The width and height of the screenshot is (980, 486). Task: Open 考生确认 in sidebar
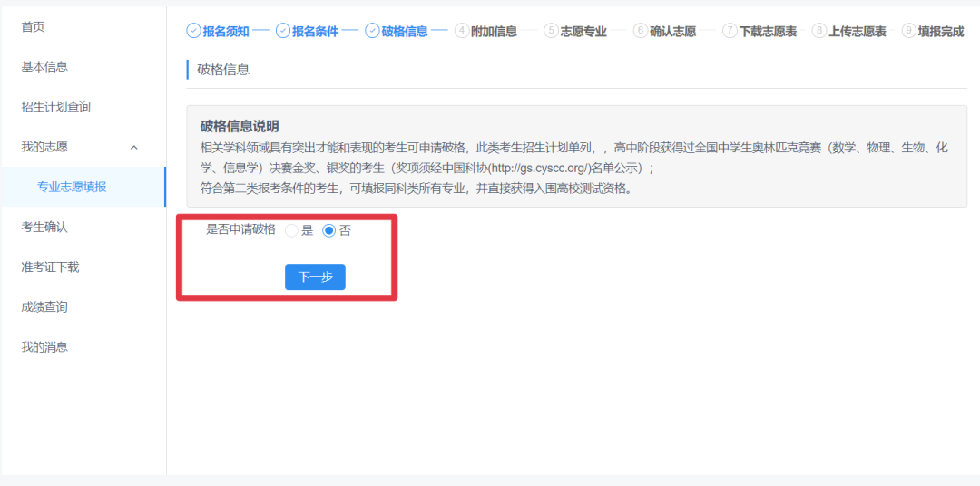click(44, 227)
